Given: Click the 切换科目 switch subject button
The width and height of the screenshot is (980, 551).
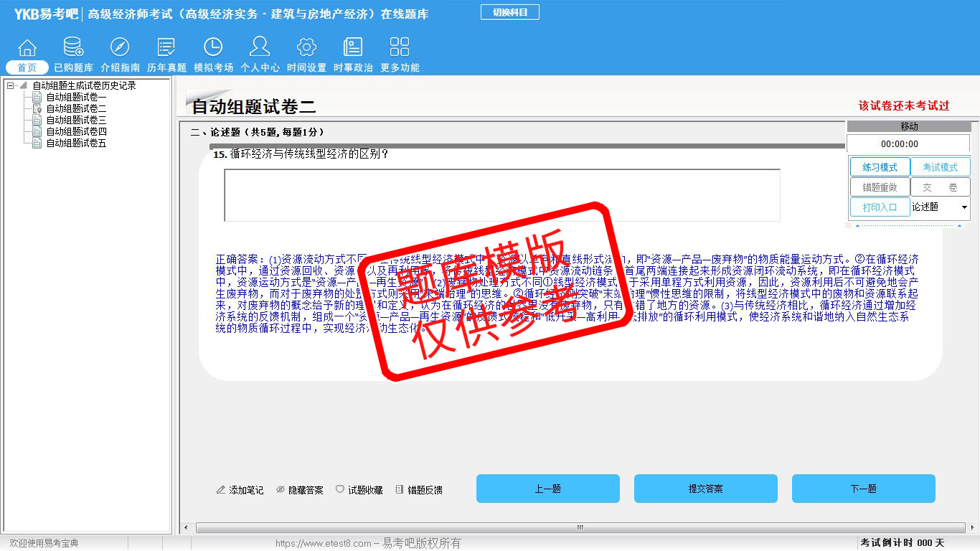Looking at the screenshot, I should point(509,12).
